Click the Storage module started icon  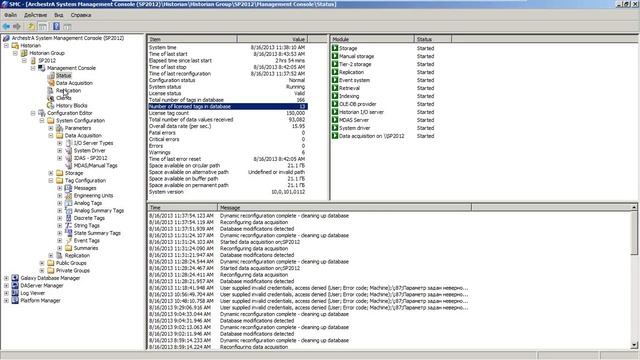335,48
